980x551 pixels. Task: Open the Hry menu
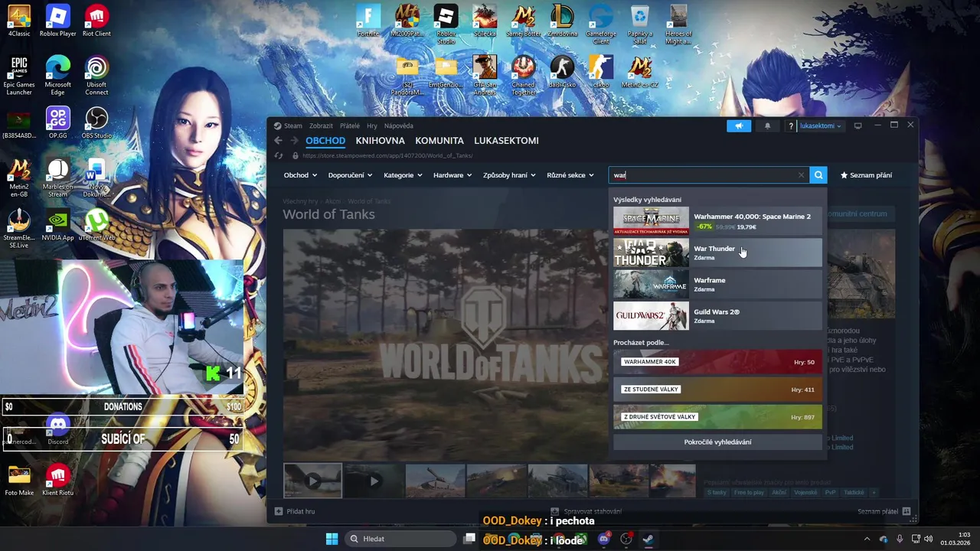372,126
